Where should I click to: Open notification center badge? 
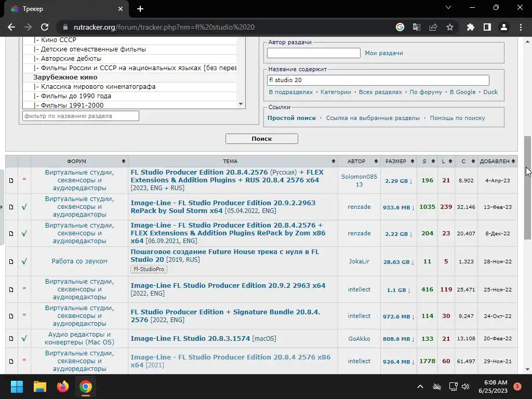tap(517, 386)
